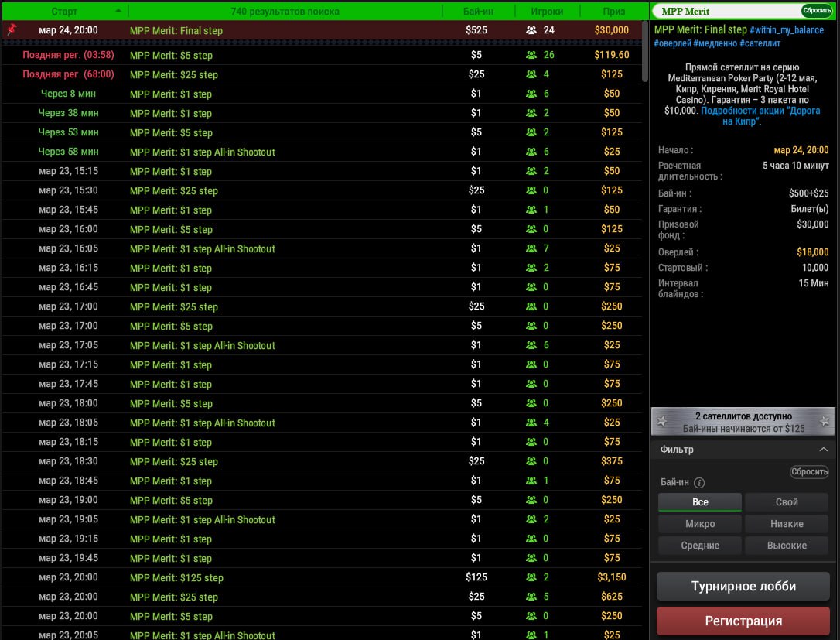Select Низкие buy-in filter
840x640 pixels.
pos(787,524)
